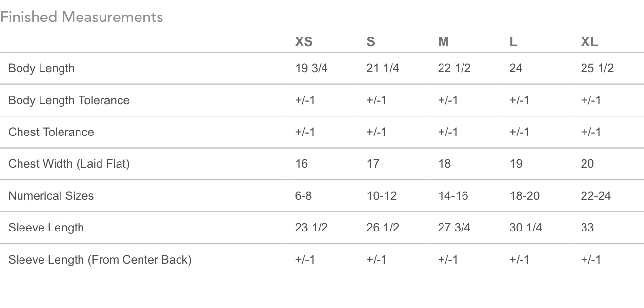Select the M size column header
644x308 pixels.
(443, 42)
